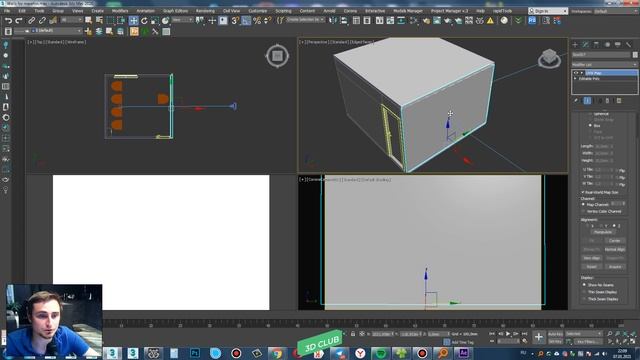
Task: Select Vertex Color Channel radio button
Action: (584, 211)
